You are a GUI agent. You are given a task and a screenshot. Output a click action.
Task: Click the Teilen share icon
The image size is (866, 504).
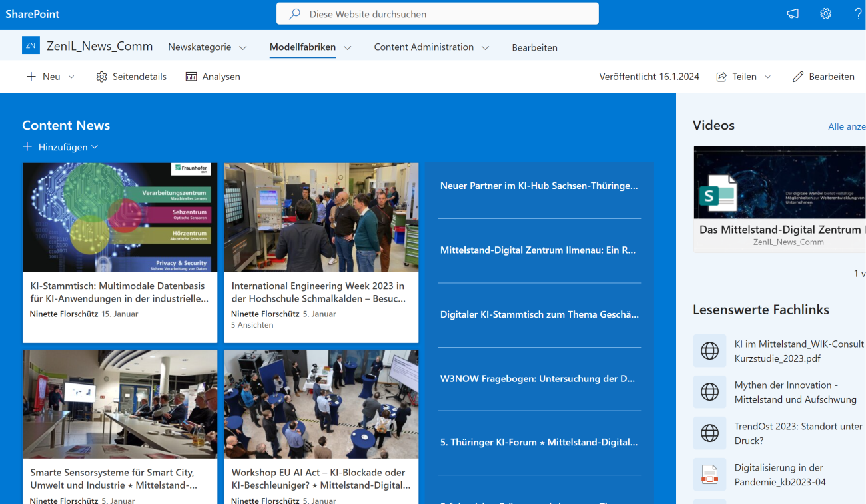tap(721, 77)
